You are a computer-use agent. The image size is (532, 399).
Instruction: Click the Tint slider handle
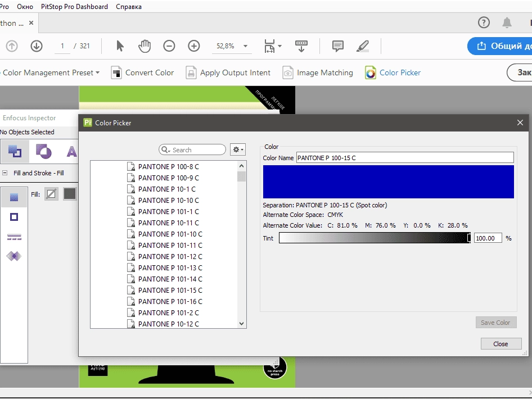point(469,238)
